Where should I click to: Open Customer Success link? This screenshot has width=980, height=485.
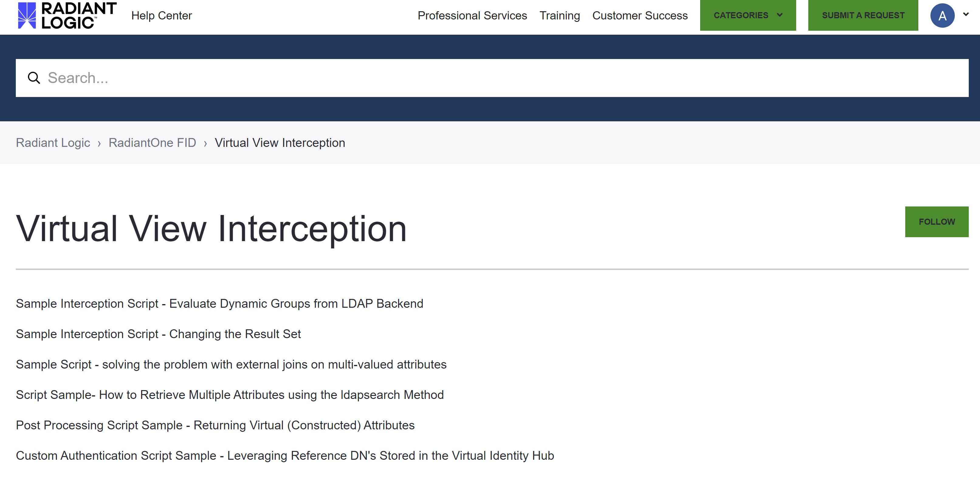click(x=640, y=16)
